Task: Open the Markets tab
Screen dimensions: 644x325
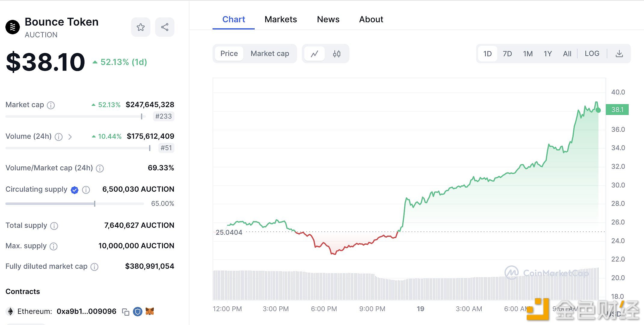Action: click(281, 20)
